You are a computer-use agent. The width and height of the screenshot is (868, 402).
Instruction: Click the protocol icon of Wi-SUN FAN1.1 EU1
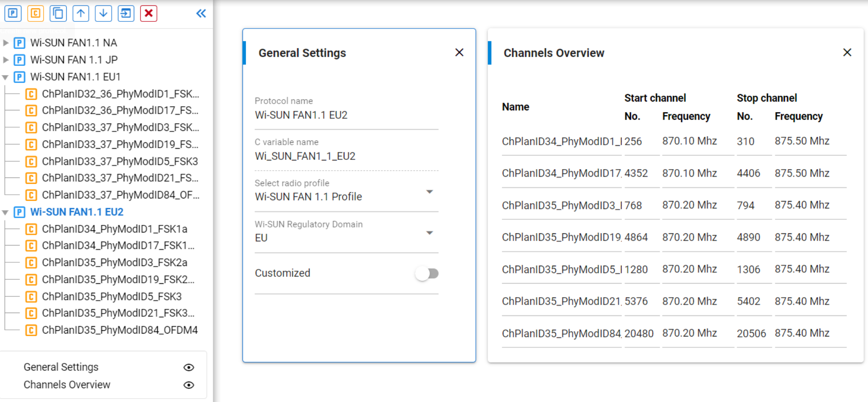(x=19, y=77)
